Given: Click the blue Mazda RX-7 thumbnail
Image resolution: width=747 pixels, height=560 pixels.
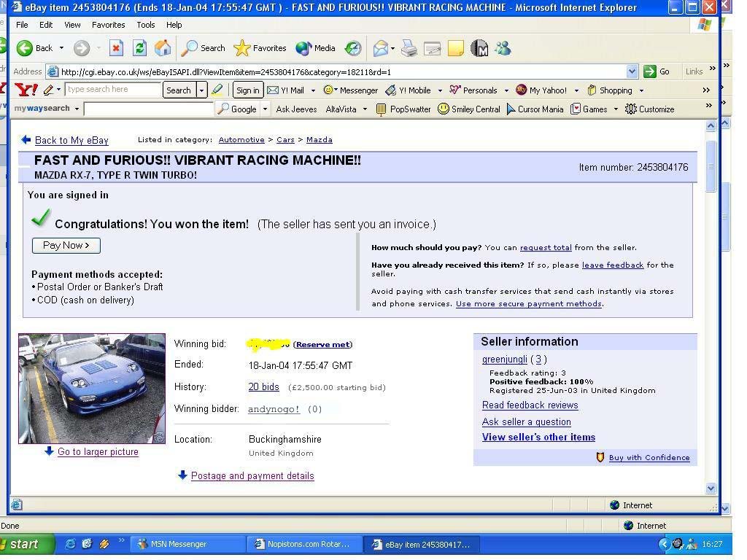Looking at the screenshot, I should [92, 389].
